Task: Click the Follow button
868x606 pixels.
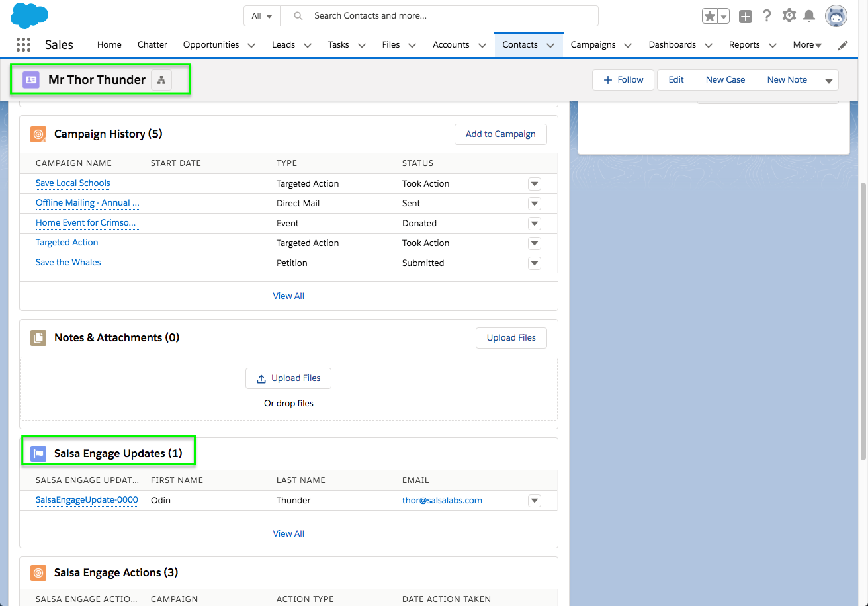Action: [x=623, y=80]
